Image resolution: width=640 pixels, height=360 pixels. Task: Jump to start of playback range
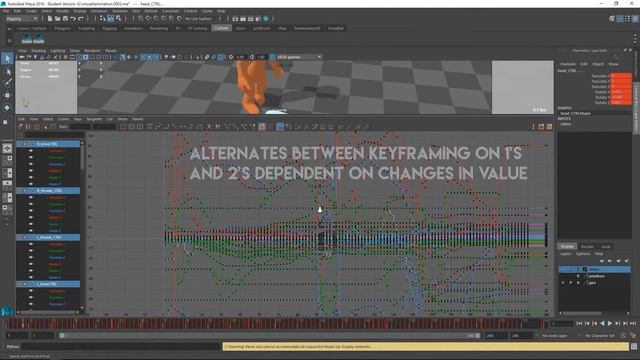click(579, 323)
